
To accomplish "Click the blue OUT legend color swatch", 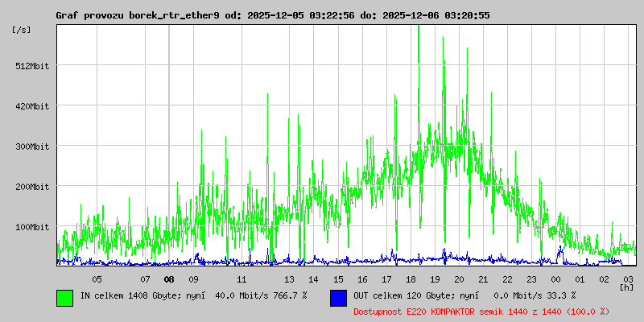I will [x=338, y=297].
